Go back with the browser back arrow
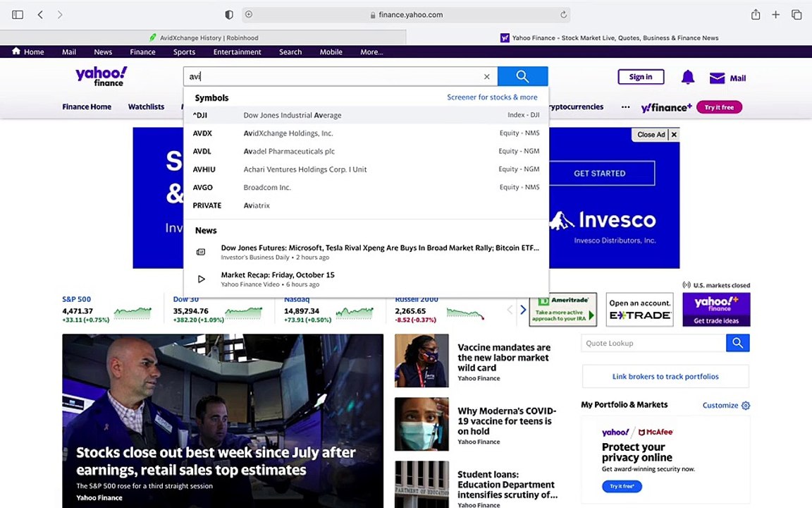The width and height of the screenshot is (812, 508). click(40, 15)
